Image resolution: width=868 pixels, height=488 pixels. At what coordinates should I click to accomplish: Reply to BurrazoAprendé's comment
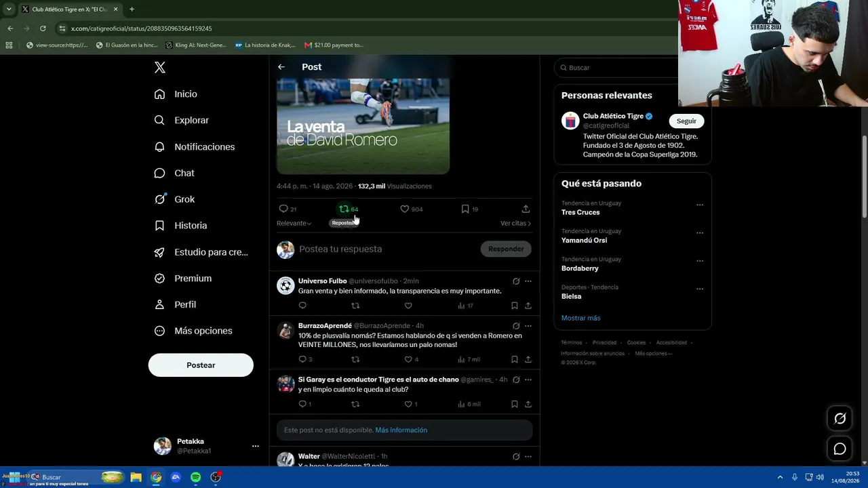click(305, 359)
